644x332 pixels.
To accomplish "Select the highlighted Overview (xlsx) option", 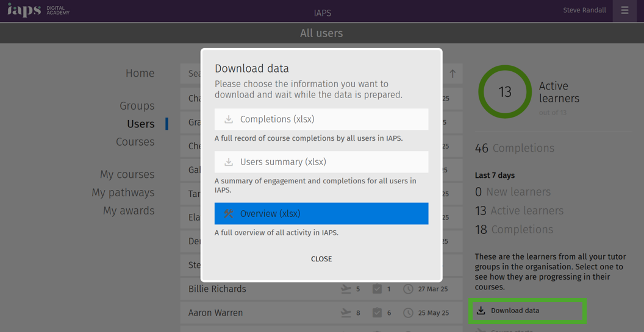I will tap(321, 213).
